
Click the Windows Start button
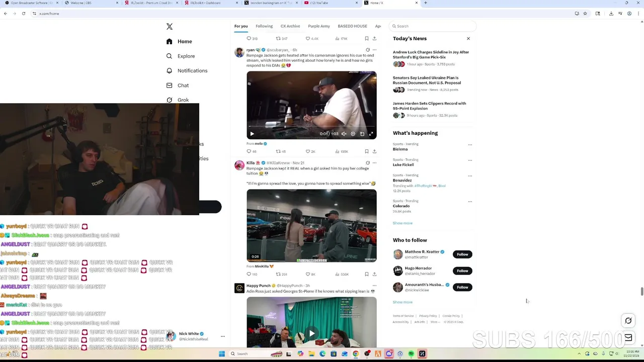tap(222, 354)
